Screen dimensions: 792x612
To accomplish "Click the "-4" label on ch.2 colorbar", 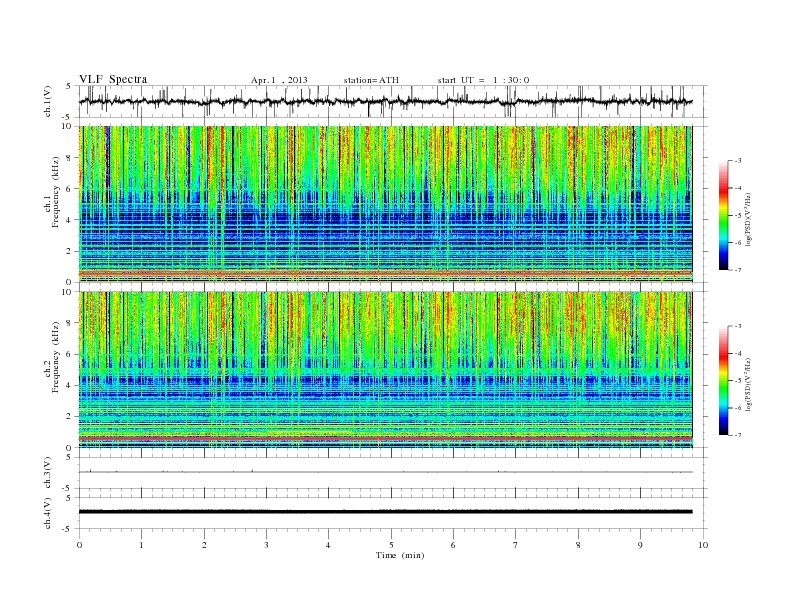I will point(738,353).
